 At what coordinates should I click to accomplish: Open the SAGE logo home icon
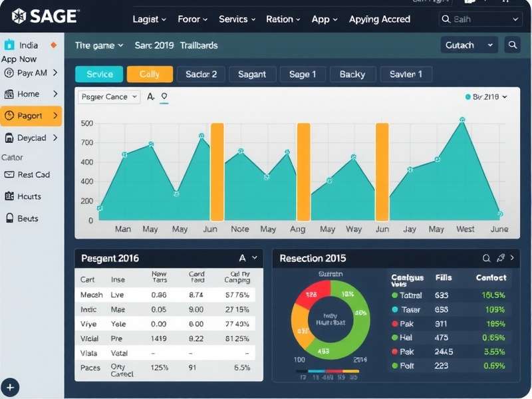click(x=20, y=15)
